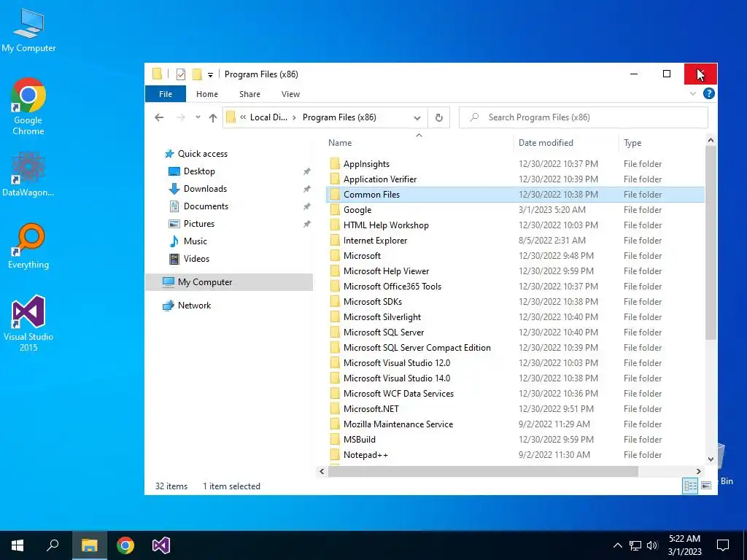Open taskbar Search magnifier
Image resolution: width=747 pixels, height=560 pixels.
pos(53,545)
